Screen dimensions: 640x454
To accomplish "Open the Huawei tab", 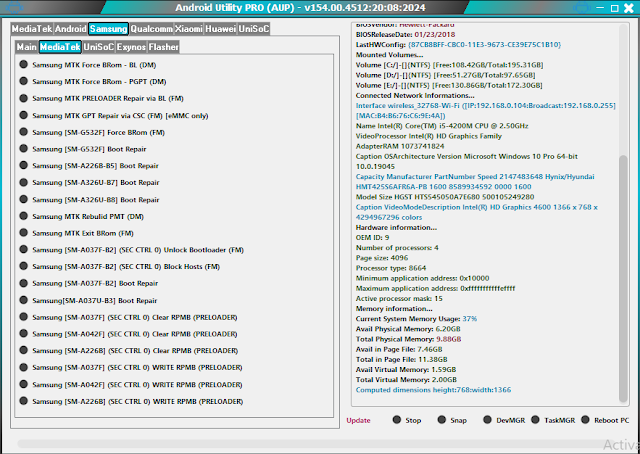I will (220, 29).
